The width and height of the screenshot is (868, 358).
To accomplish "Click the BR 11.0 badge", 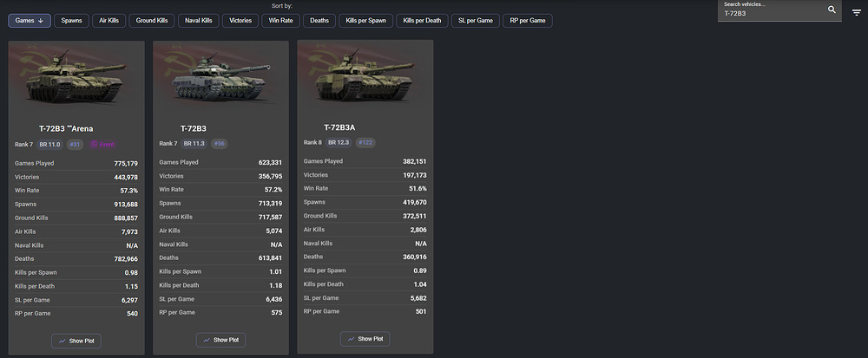I will [50, 144].
